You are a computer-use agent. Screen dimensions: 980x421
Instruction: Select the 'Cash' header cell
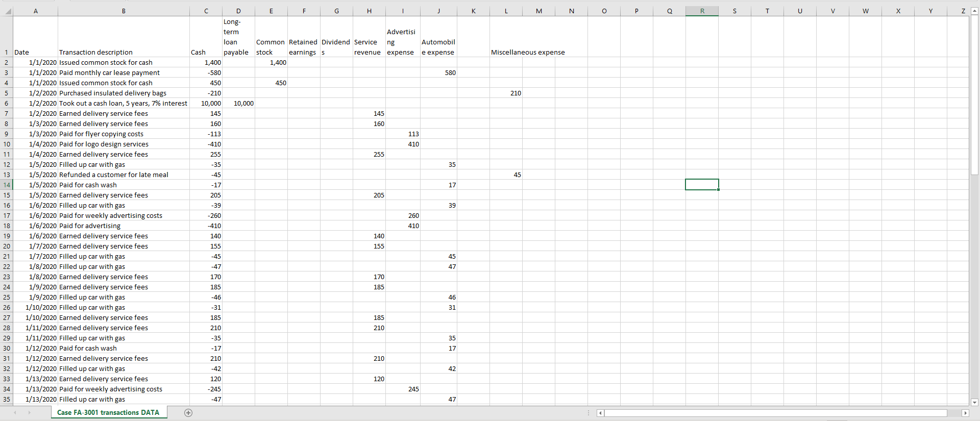tap(206, 37)
